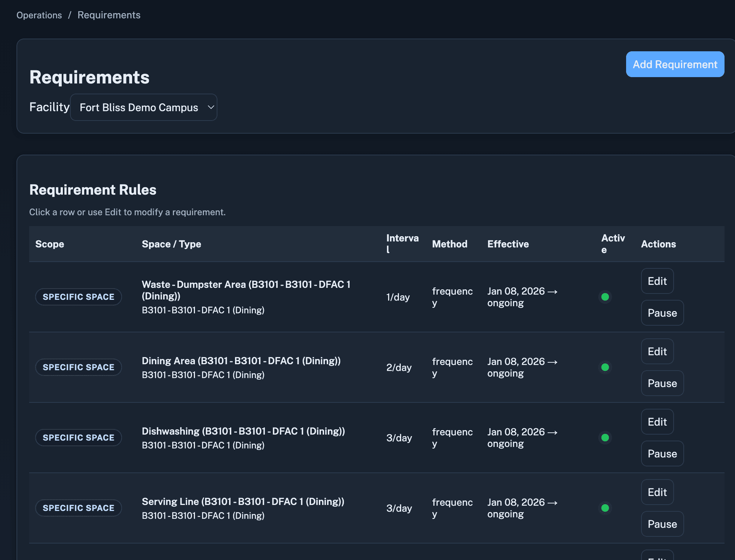This screenshot has height=560, width=735.
Task: Select Fort Bliss Demo Campus facility selector
Action: pyautogui.click(x=144, y=107)
